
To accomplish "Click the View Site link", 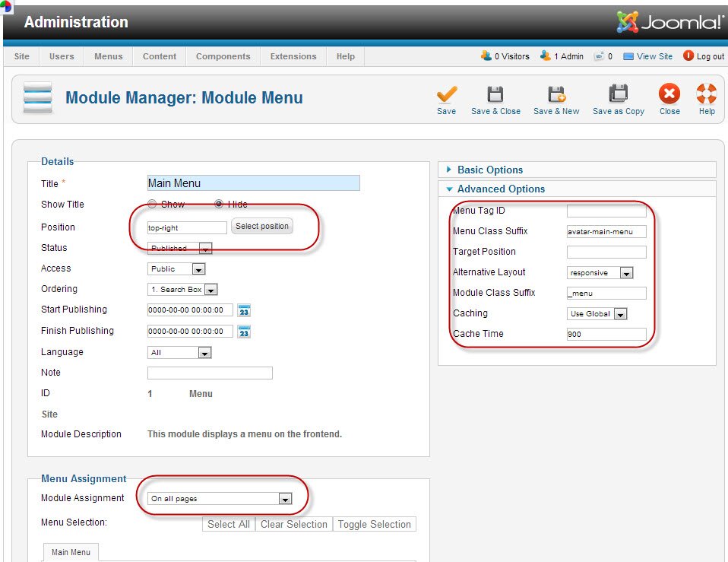I will (x=654, y=56).
